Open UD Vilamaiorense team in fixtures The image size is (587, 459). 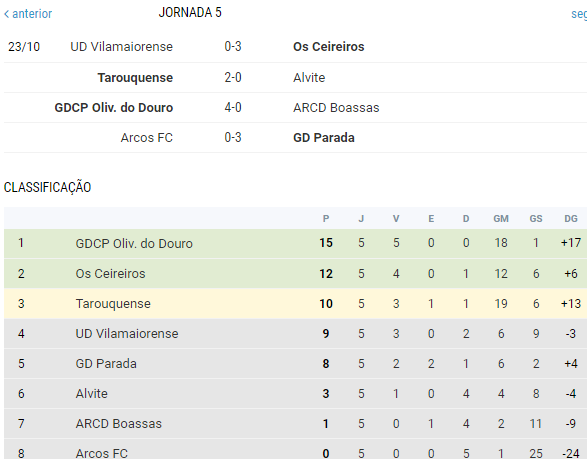coord(122,47)
